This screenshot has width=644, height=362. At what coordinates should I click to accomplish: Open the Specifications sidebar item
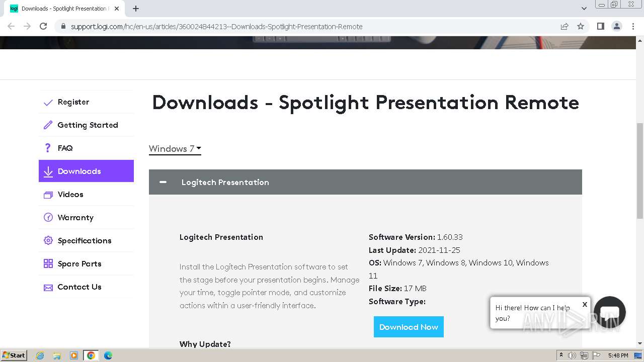(86, 241)
